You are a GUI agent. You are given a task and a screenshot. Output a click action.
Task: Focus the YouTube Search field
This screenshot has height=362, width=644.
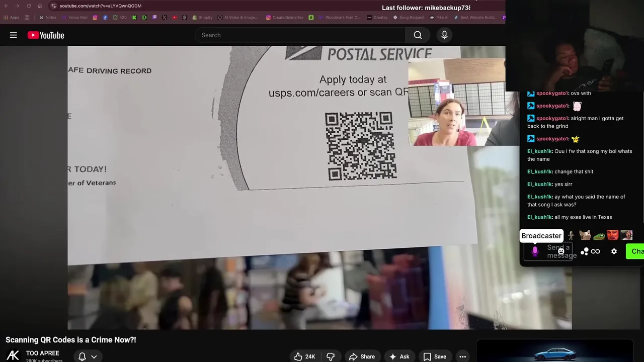pyautogui.click(x=300, y=35)
